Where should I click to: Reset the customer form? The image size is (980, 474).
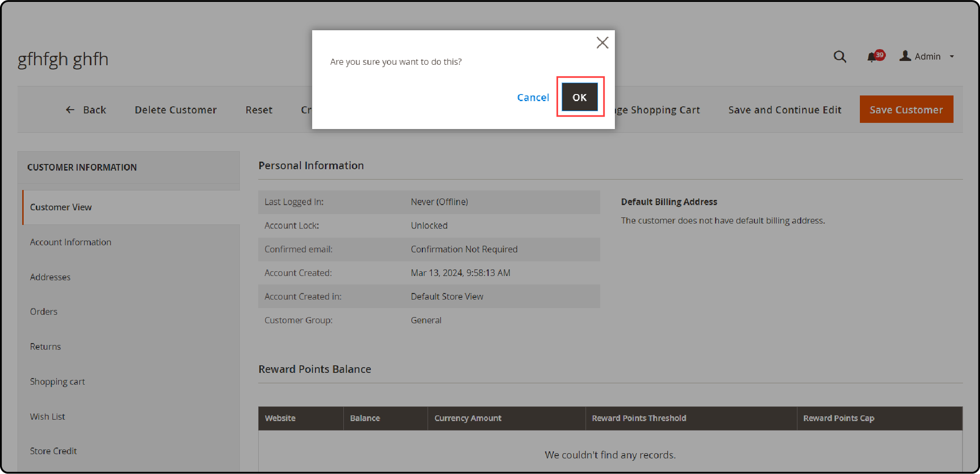259,110
